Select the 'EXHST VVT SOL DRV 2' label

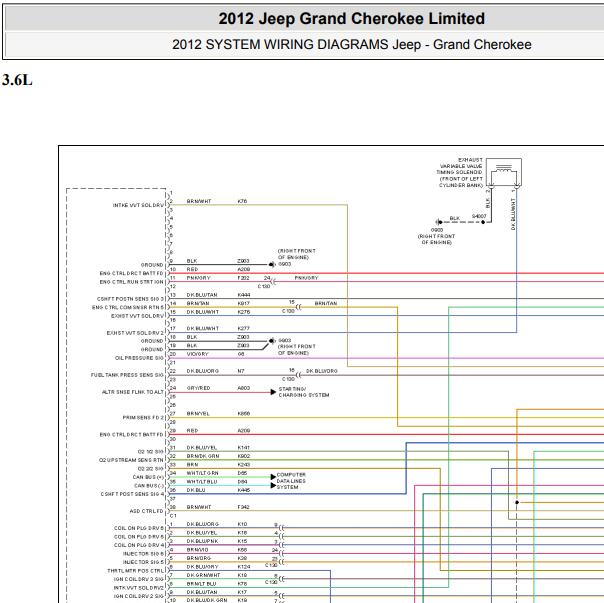point(135,333)
